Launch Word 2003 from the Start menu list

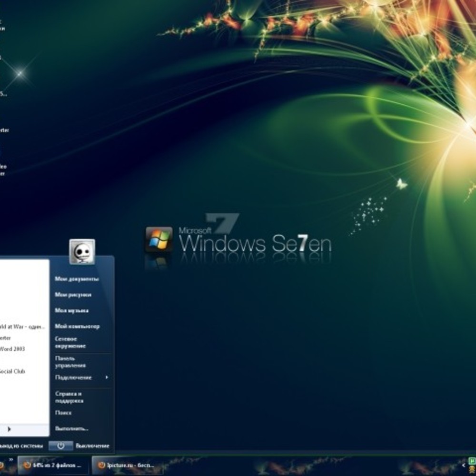[x=12, y=349]
